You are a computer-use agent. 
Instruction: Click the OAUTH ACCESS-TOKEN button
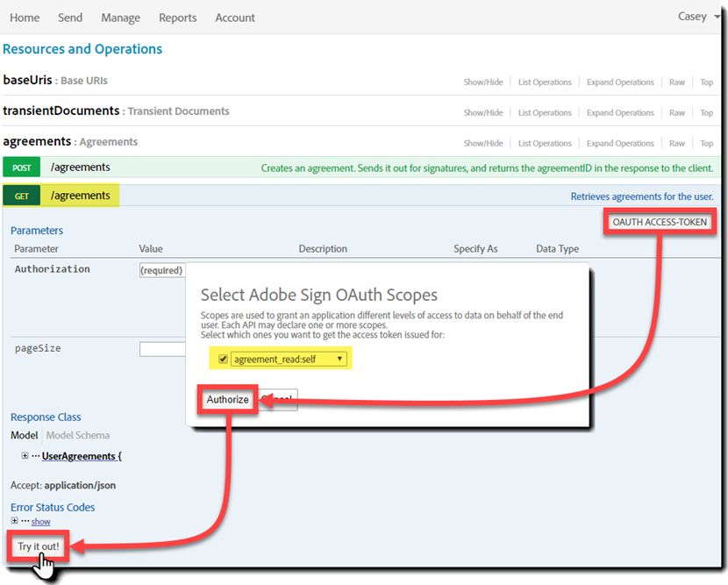pyautogui.click(x=660, y=222)
